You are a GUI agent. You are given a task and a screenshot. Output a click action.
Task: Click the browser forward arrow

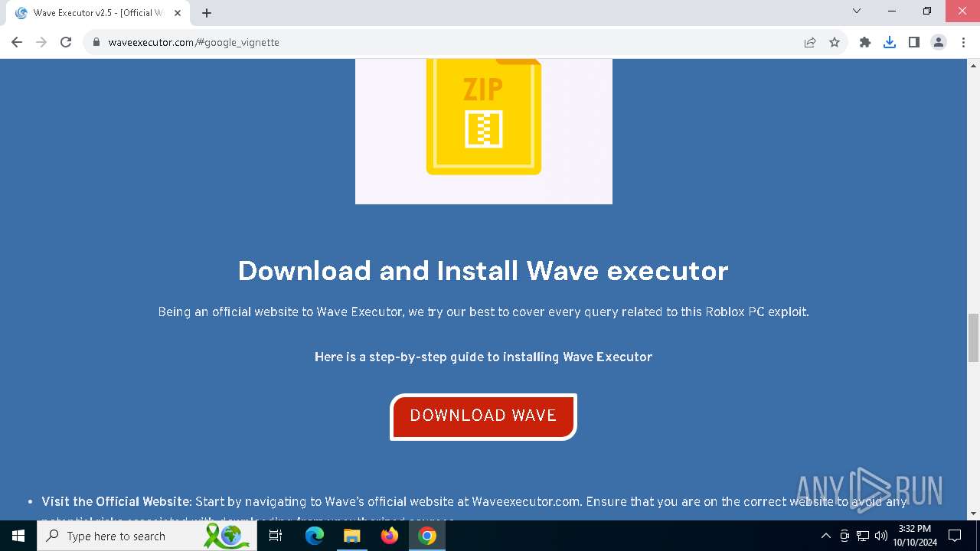coord(41,42)
